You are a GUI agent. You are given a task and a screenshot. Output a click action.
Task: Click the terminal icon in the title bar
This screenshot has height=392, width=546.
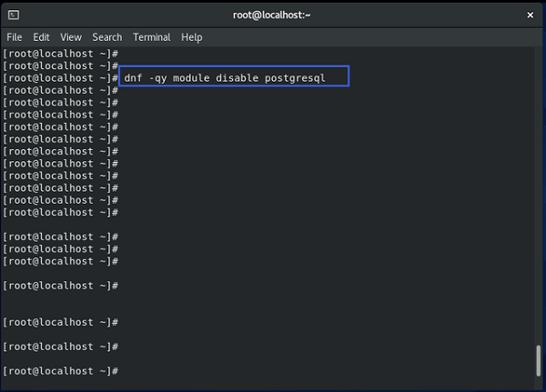pos(14,15)
